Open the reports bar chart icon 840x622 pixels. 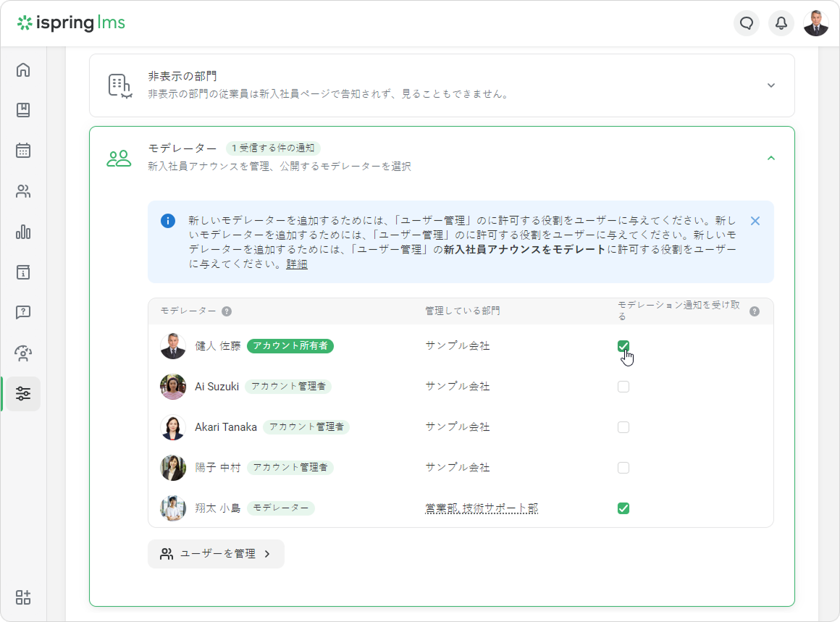point(23,232)
